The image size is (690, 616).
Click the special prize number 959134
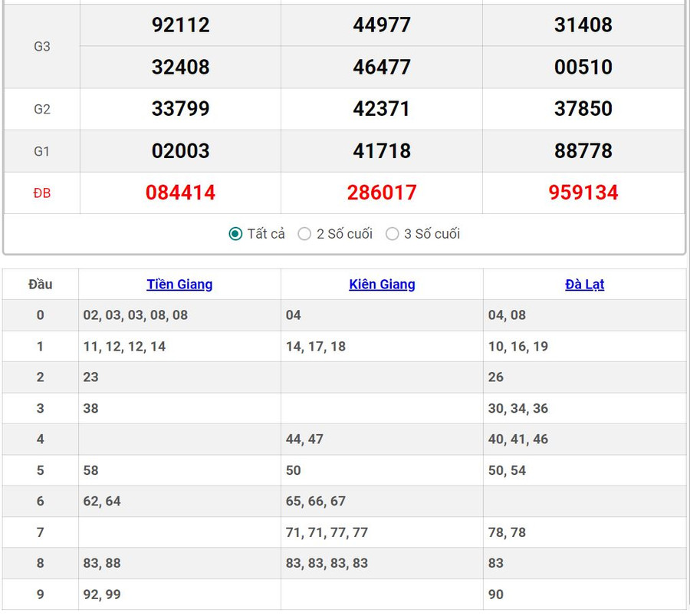[x=583, y=193]
